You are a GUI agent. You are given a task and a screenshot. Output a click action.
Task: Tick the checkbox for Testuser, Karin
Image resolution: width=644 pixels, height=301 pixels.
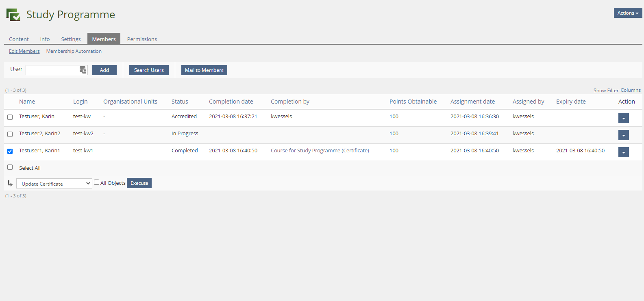10,117
